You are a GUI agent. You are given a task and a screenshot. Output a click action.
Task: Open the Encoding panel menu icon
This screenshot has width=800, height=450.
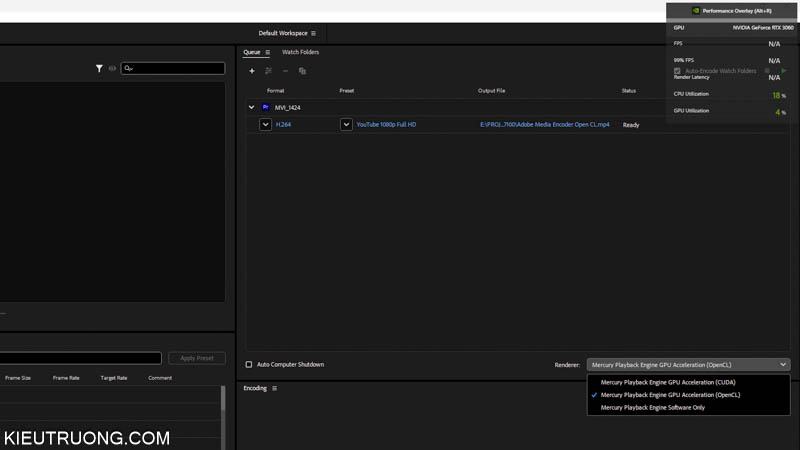(274, 388)
